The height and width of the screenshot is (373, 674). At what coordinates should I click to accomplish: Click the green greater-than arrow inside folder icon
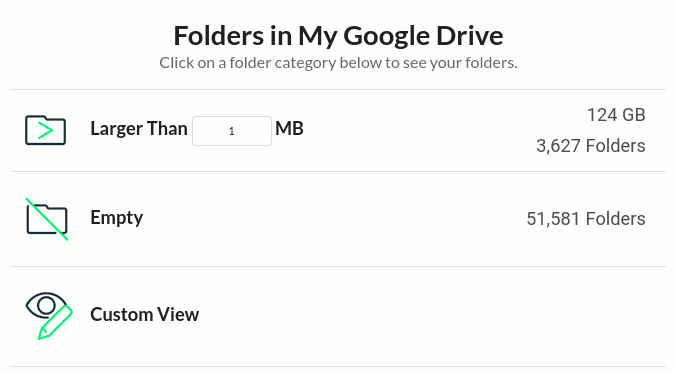click(x=46, y=130)
